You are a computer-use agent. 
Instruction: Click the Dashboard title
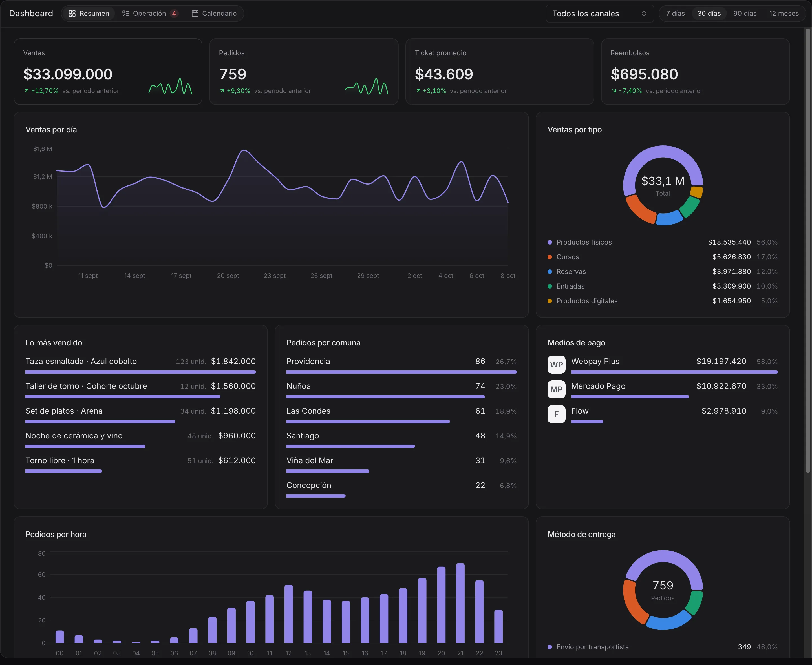31,14
